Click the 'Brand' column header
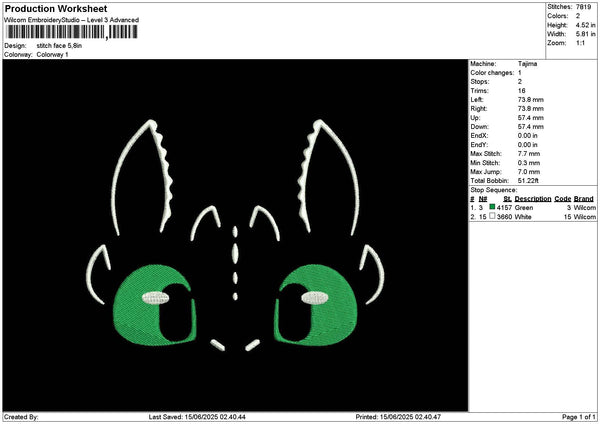Image resolution: width=600 pixels, height=424 pixels. (584, 199)
